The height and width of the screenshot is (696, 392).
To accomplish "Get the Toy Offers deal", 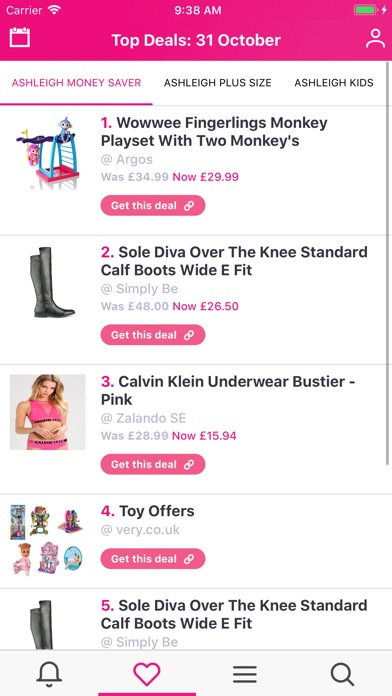I will (x=153, y=558).
